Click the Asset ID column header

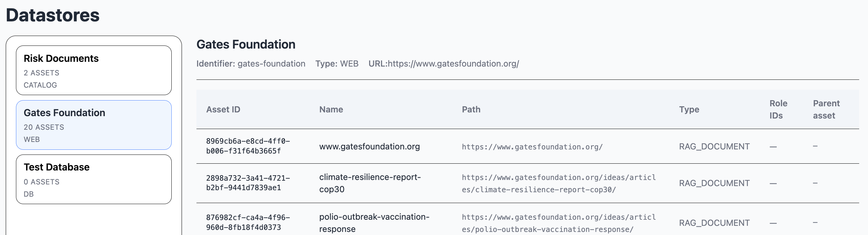(223, 109)
